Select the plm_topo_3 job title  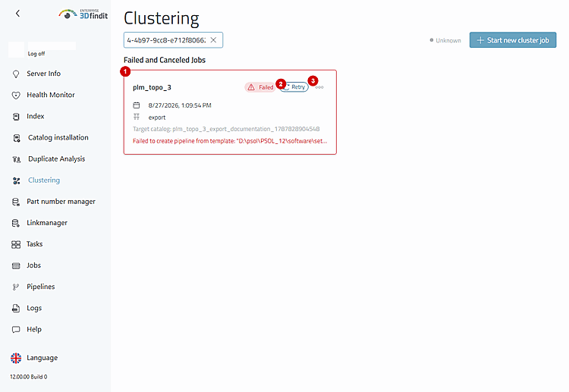point(152,87)
